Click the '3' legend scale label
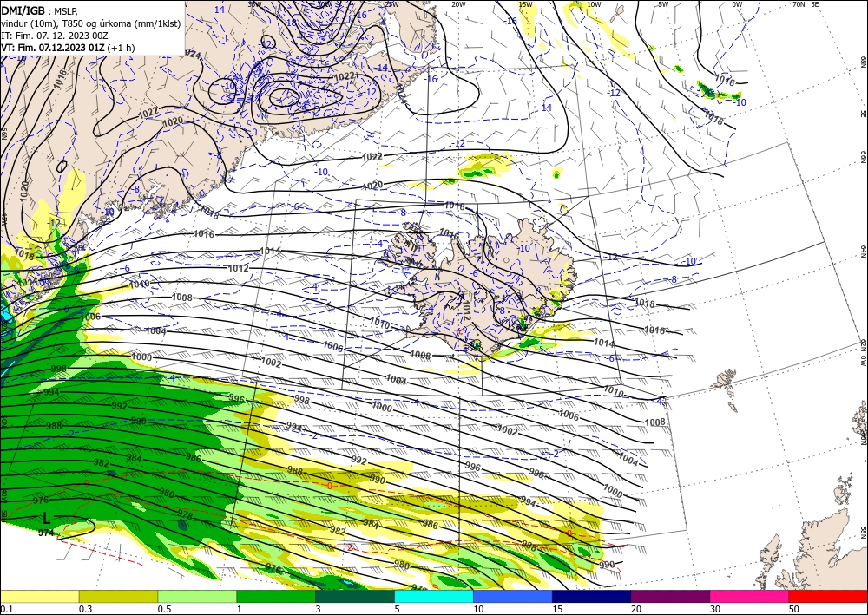 [x=319, y=609]
